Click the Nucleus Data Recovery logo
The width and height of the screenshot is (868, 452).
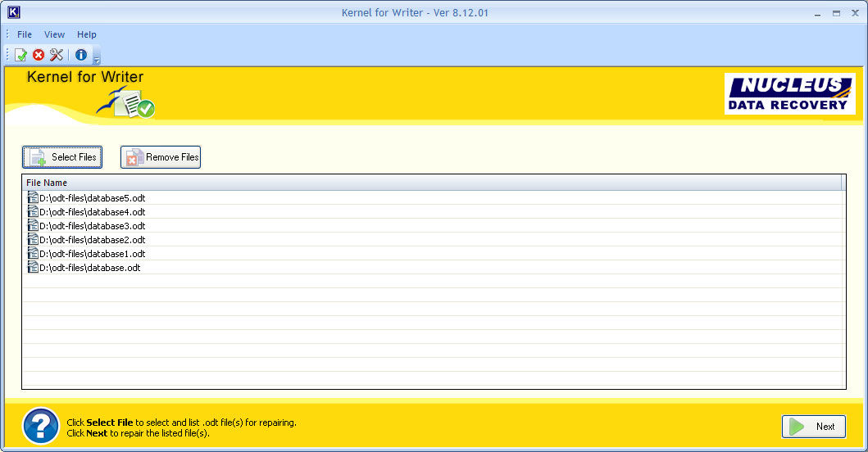[x=789, y=93]
